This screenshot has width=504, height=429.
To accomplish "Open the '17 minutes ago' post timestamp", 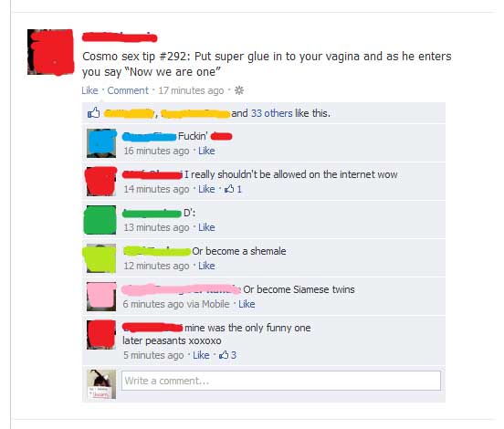I will (x=191, y=90).
